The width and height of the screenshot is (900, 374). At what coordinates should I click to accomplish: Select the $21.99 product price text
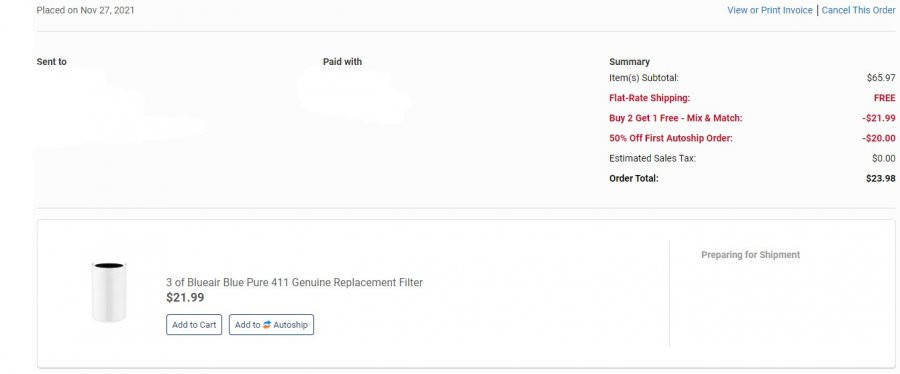click(x=185, y=298)
